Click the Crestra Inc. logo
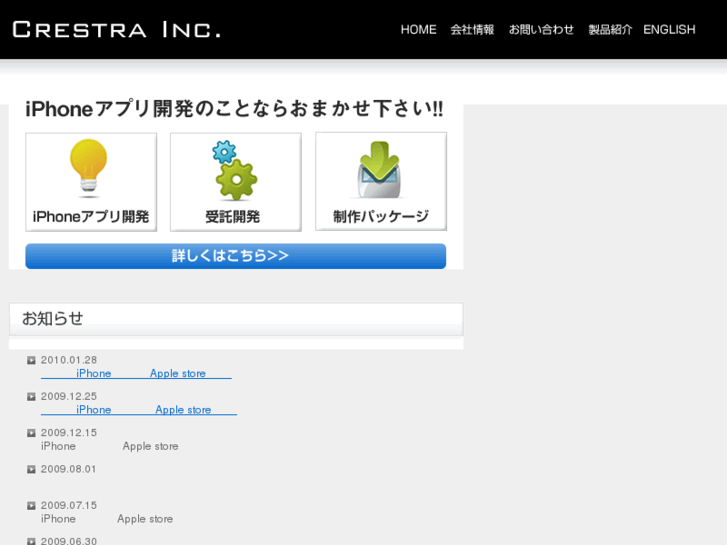727x545 pixels. (x=116, y=30)
